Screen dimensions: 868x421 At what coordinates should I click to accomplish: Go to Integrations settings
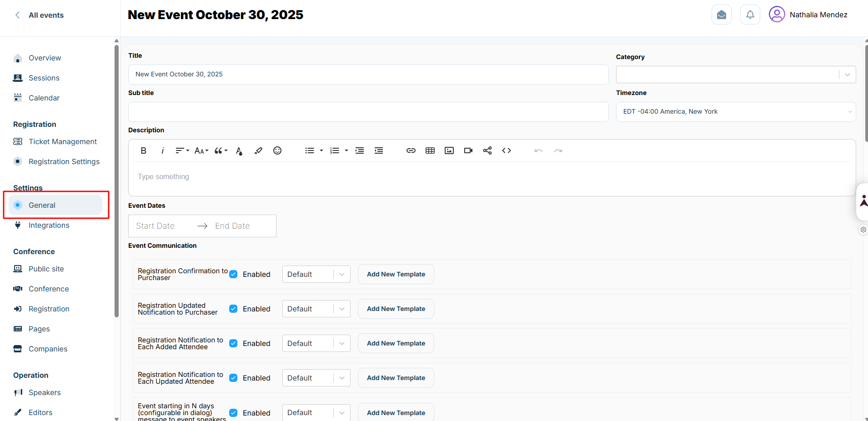coord(49,225)
